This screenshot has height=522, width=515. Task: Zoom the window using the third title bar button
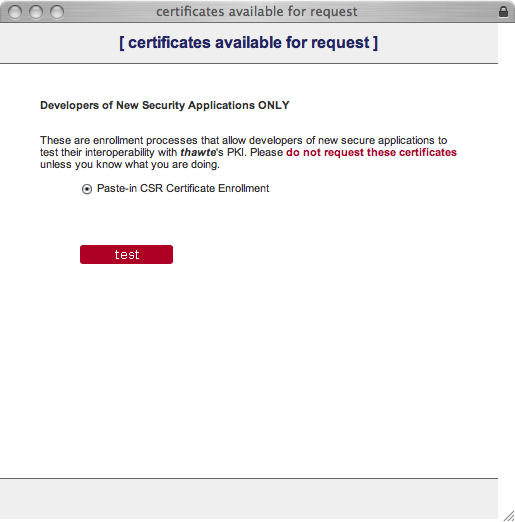pos(57,12)
